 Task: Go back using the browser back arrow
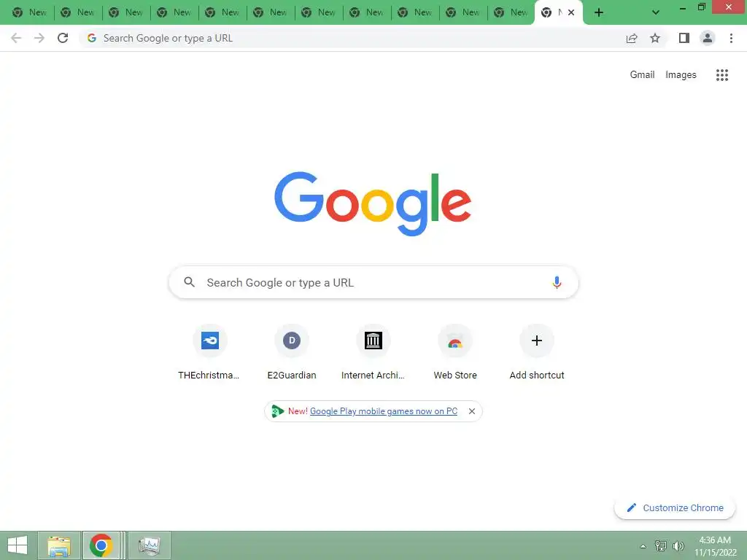[16, 38]
